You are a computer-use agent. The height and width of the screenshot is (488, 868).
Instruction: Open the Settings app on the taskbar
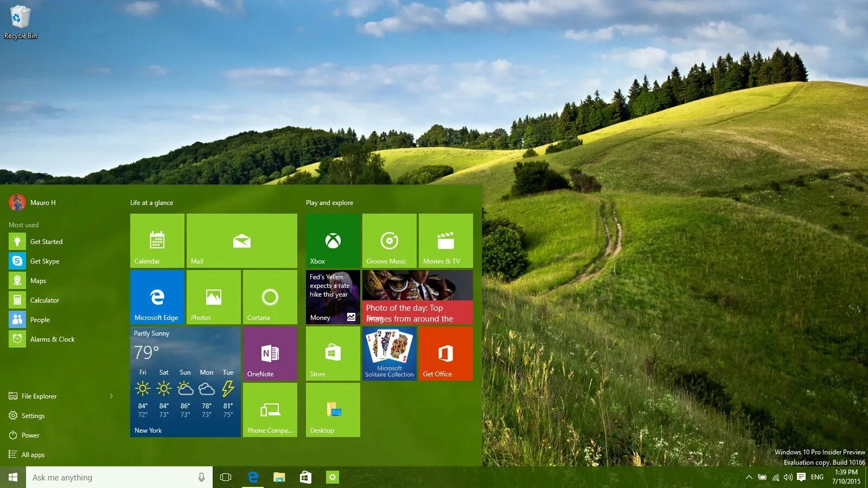pos(332,477)
